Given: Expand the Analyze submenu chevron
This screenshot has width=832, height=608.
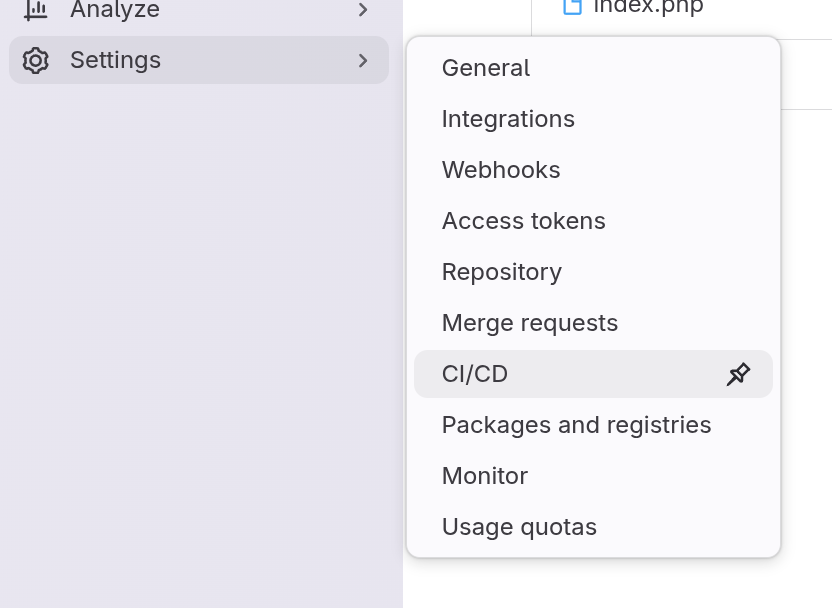Looking at the screenshot, I should [363, 10].
